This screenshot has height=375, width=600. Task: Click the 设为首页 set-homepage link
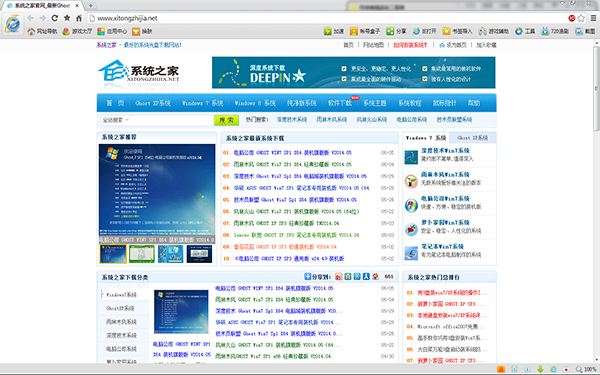(453, 45)
